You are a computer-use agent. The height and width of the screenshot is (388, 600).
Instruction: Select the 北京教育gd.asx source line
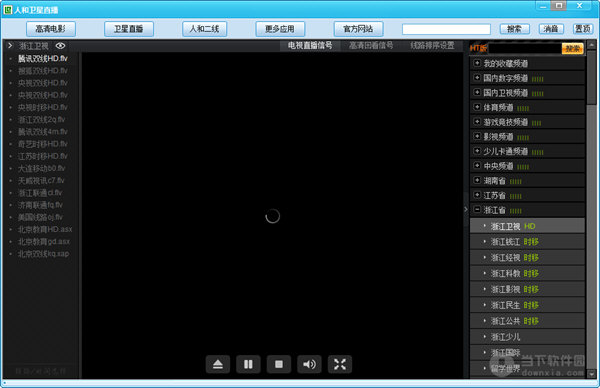(44, 241)
